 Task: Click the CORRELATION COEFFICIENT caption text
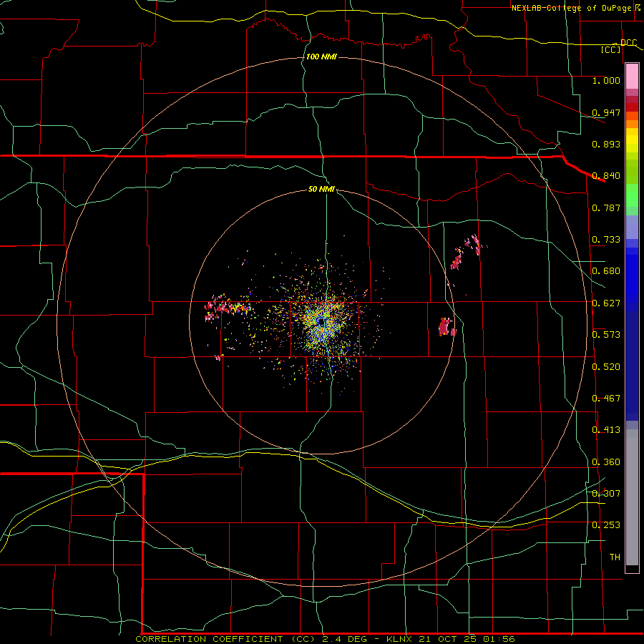(209, 639)
